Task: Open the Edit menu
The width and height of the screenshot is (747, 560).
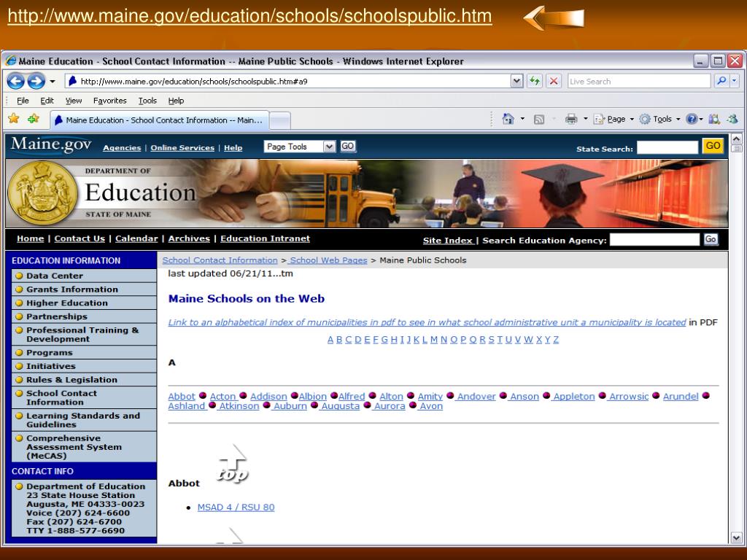Action: pos(47,101)
